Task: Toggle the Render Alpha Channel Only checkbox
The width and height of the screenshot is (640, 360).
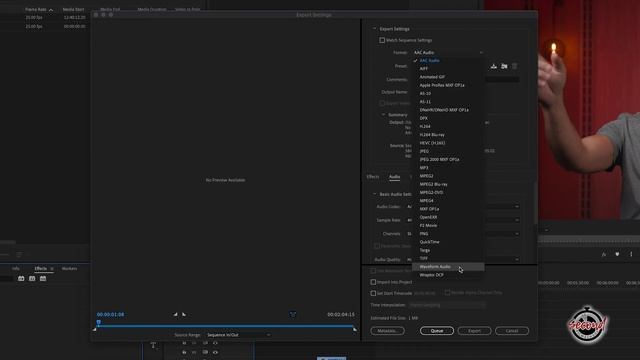Action: pos(447,292)
